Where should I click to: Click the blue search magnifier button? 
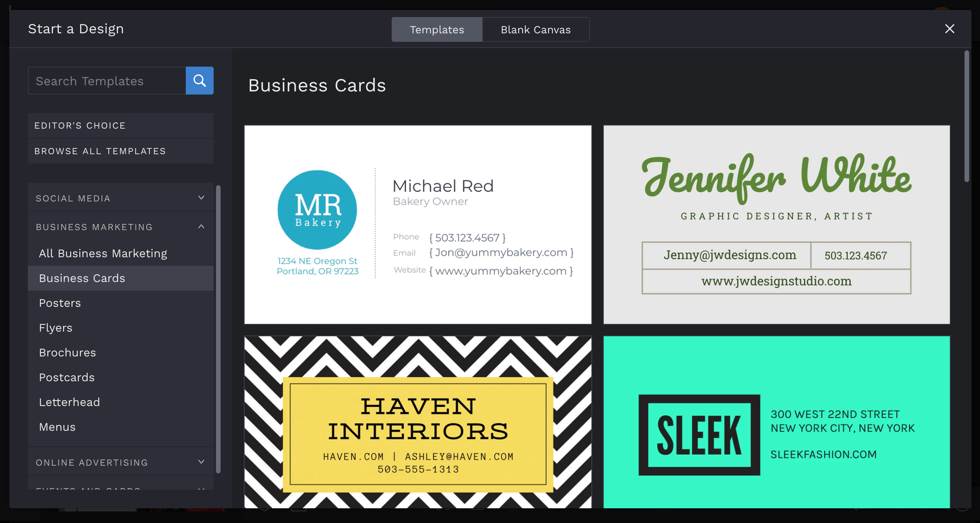tap(199, 81)
